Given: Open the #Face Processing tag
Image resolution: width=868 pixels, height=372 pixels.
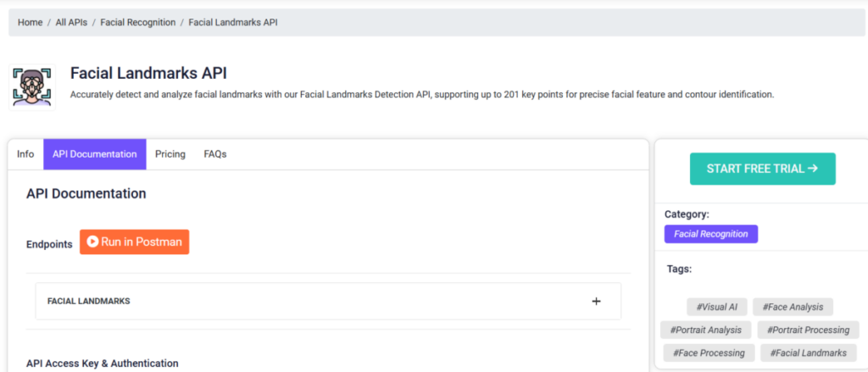Looking at the screenshot, I should (x=709, y=353).
